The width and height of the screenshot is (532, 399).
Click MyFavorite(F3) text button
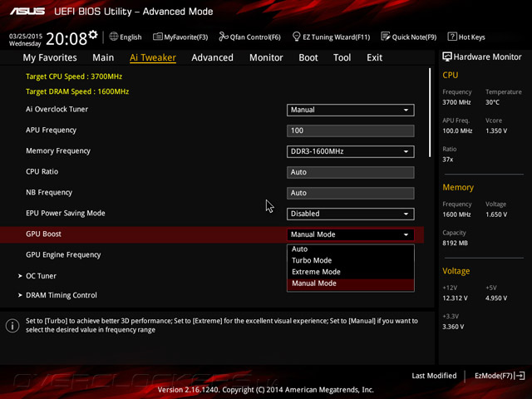click(x=186, y=37)
